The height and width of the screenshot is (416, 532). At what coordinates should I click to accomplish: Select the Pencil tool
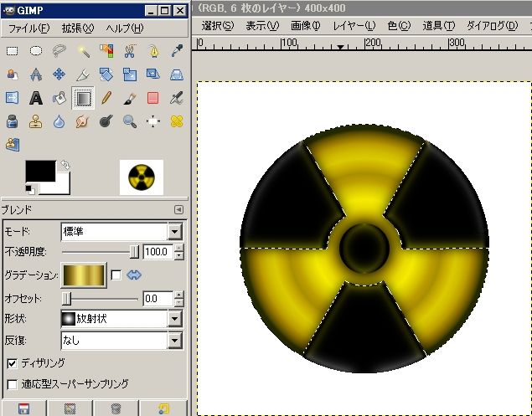click(x=106, y=98)
